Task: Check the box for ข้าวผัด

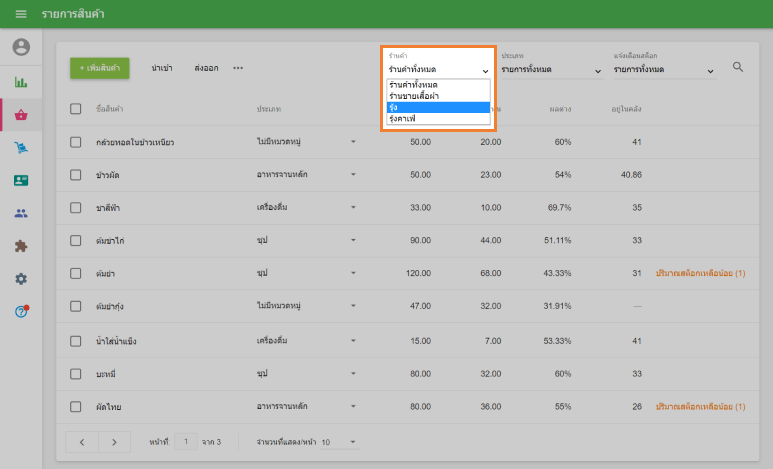Action: click(x=76, y=175)
